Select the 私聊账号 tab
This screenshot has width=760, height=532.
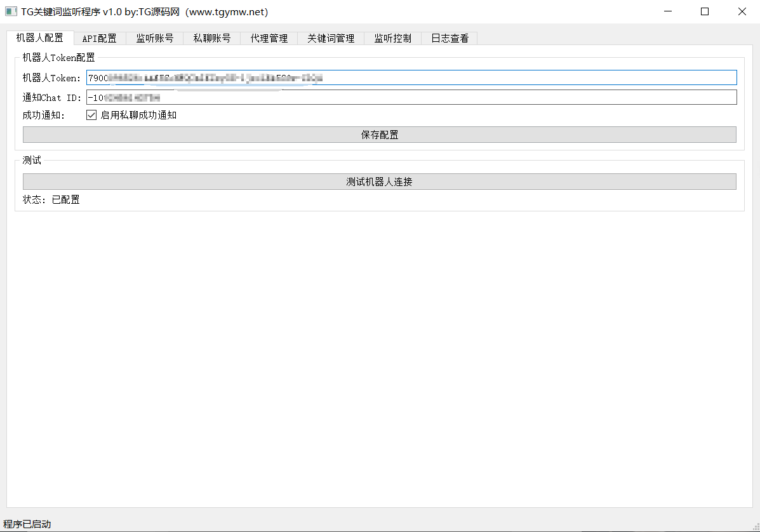click(x=211, y=39)
